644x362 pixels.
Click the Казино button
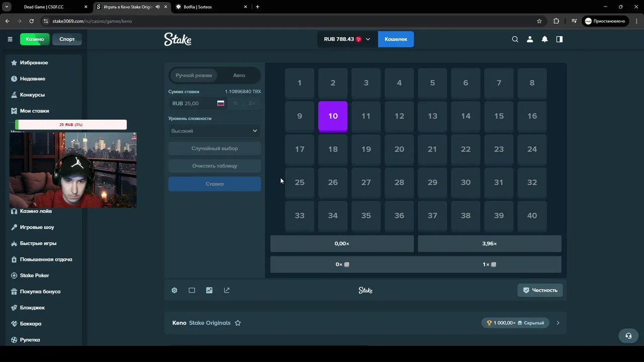tap(35, 39)
